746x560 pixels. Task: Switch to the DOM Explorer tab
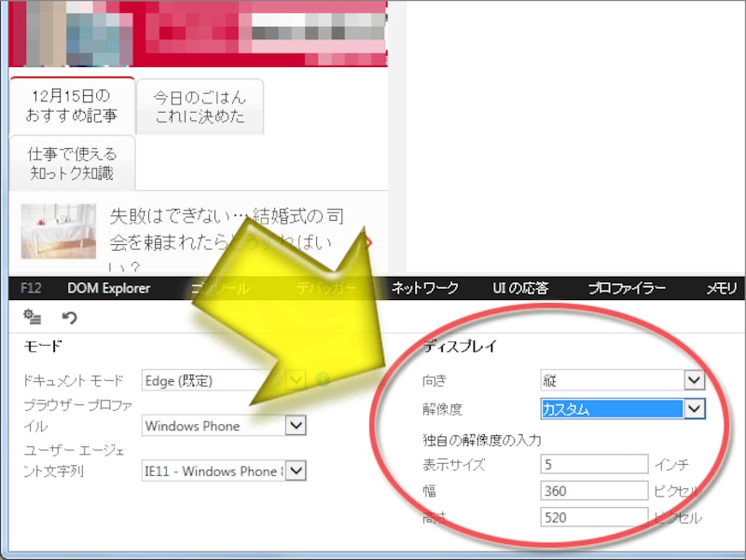108,288
